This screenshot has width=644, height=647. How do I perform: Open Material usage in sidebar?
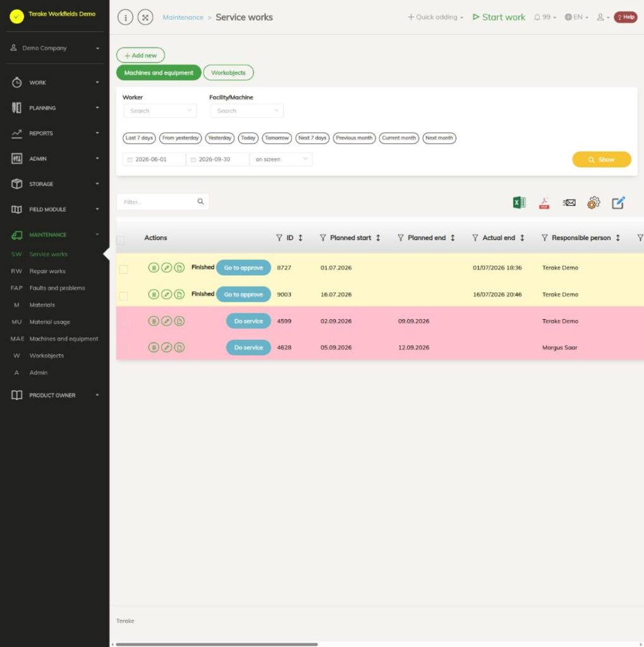(49, 322)
